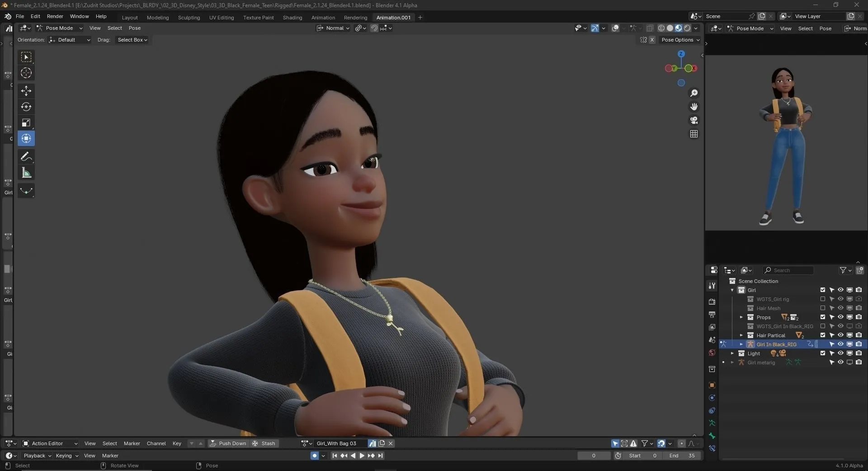Image resolution: width=868 pixels, height=471 pixels.
Task: Activate the Scale tool
Action: [26, 122]
